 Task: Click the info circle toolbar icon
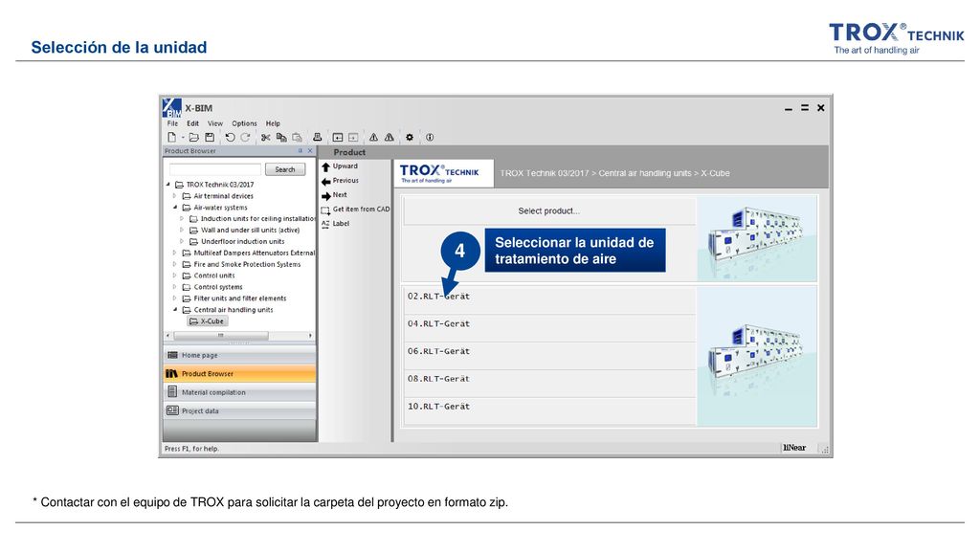click(430, 138)
